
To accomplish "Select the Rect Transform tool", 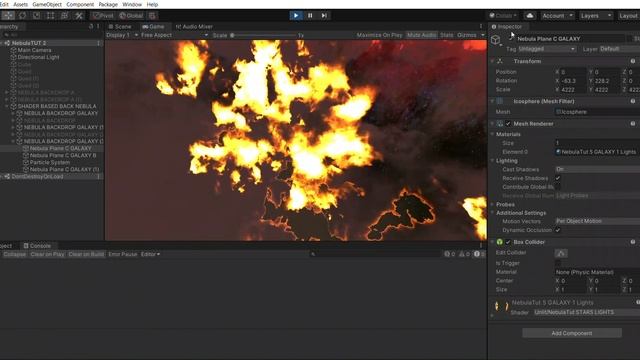I will point(50,16).
